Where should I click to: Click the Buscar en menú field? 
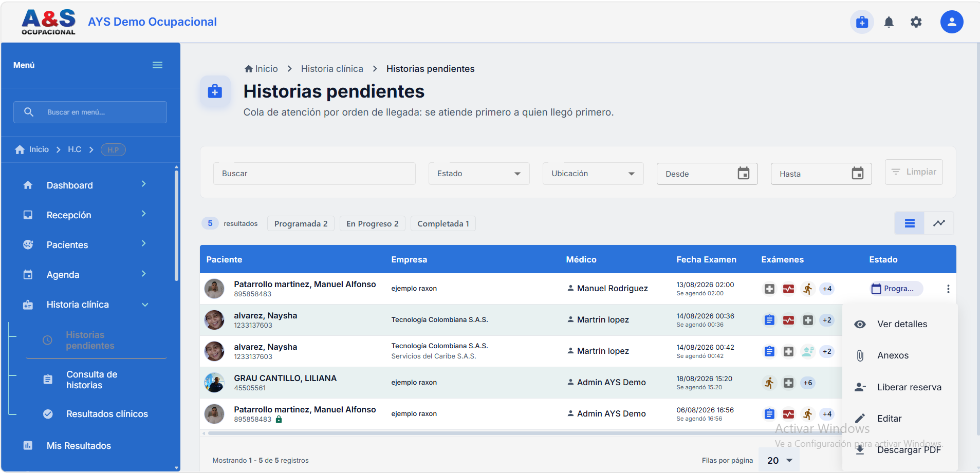90,112
